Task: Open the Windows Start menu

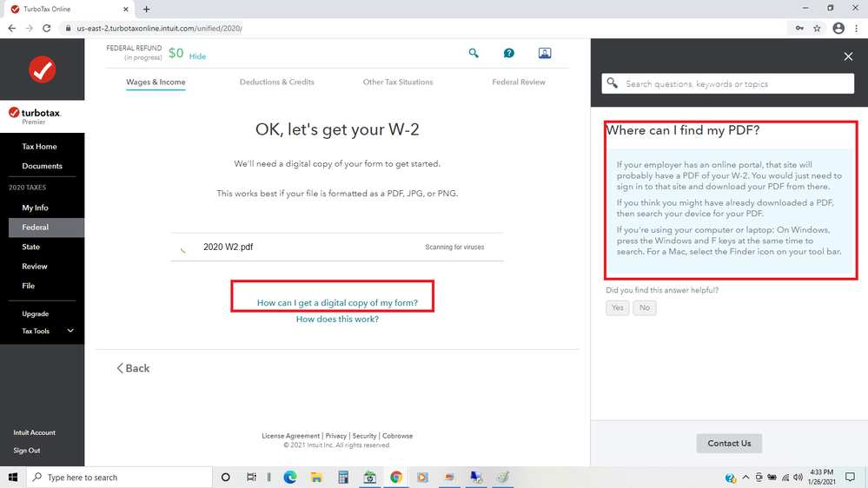Action: click(13, 477)
